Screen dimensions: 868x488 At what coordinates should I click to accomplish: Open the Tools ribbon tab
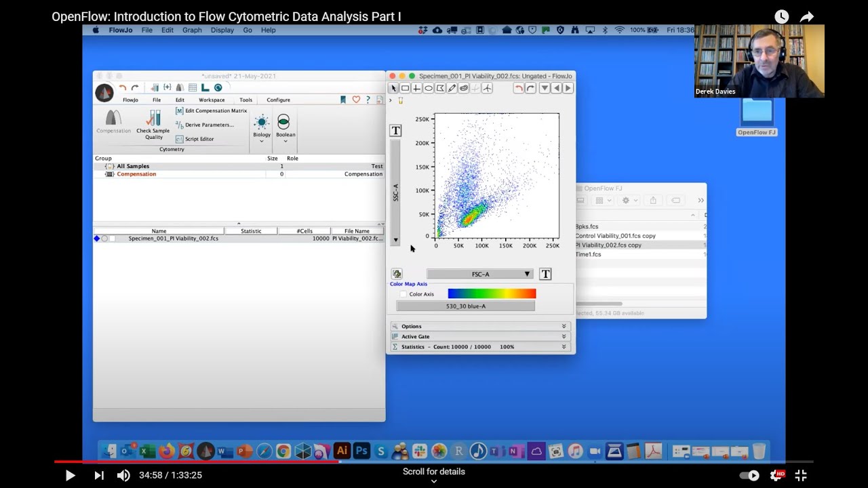245,100
